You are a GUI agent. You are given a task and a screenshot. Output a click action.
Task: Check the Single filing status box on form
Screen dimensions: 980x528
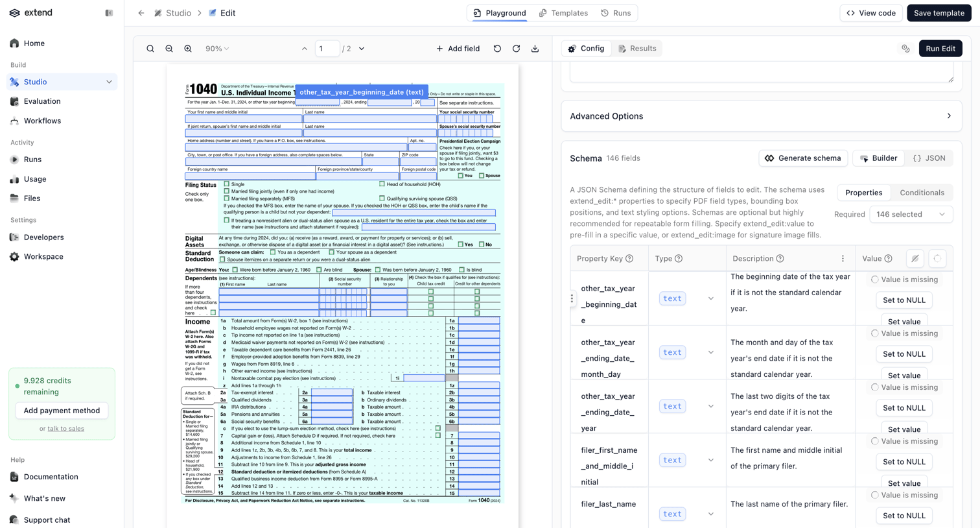tap(226, 184)
